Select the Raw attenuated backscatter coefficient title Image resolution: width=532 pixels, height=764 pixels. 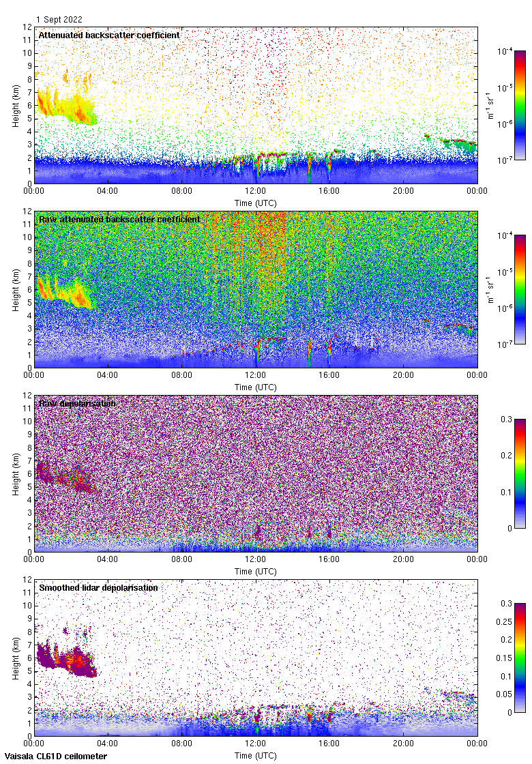[119, 219]
